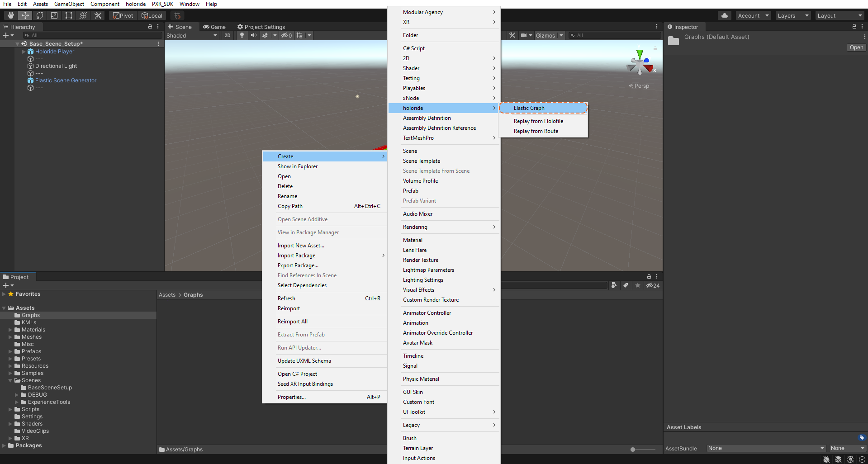868x464 pixels.
Task: Toggle scene lighting lightbulb button
Action: coord(242,35)
